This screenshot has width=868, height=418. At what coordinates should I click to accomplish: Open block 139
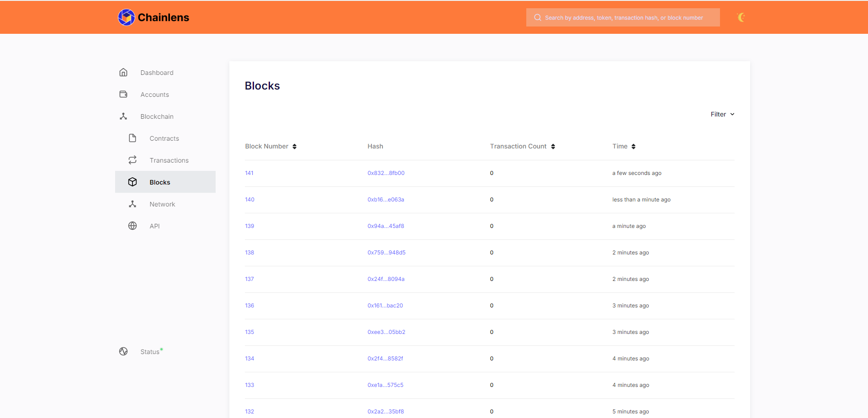pyautogui.click(x=249, y=226)
